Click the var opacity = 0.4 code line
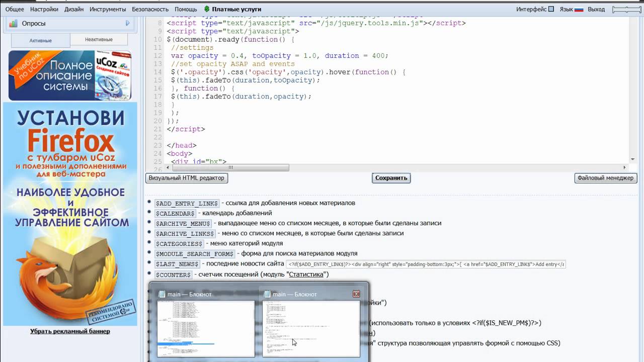 [279, 56]
